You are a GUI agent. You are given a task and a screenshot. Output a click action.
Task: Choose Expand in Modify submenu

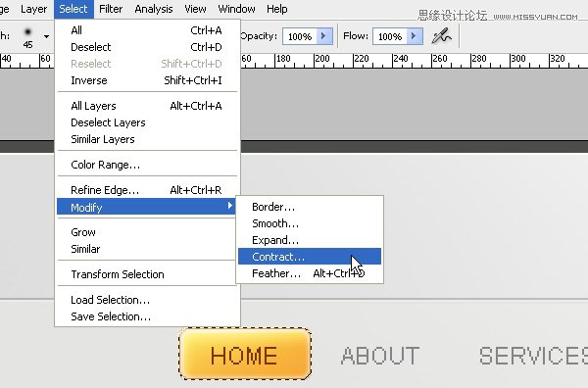click(310, 240)
